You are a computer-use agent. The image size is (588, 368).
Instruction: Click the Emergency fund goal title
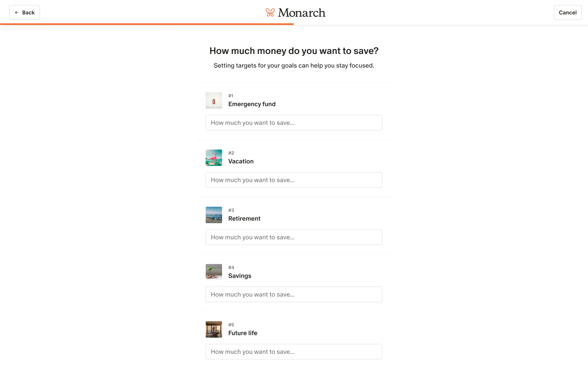(x=252, y=104)
